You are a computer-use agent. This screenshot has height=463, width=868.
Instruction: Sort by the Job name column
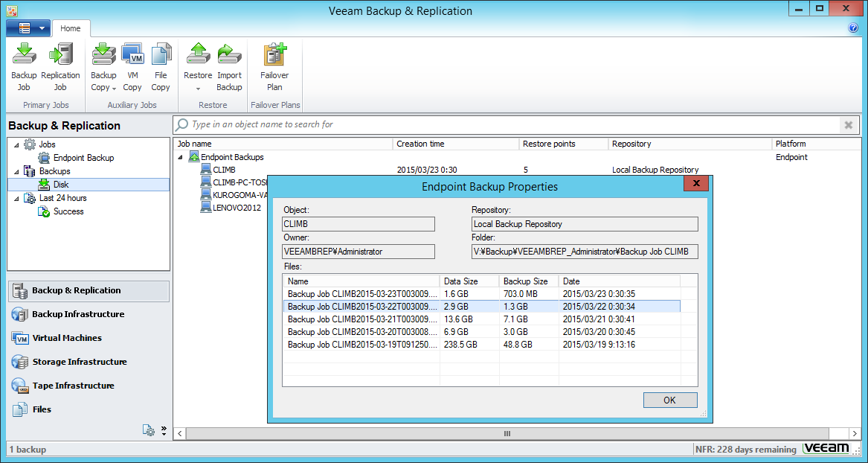point(283,144)
